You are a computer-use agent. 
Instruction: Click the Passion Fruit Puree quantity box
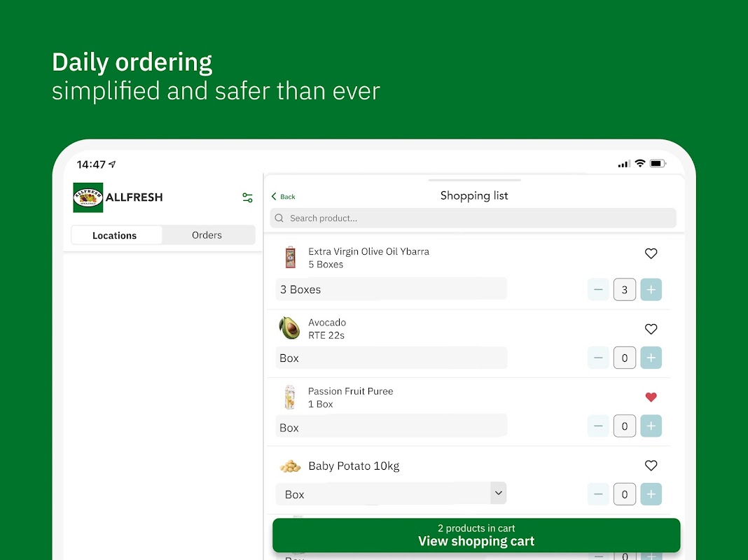[x=625, y=426]
